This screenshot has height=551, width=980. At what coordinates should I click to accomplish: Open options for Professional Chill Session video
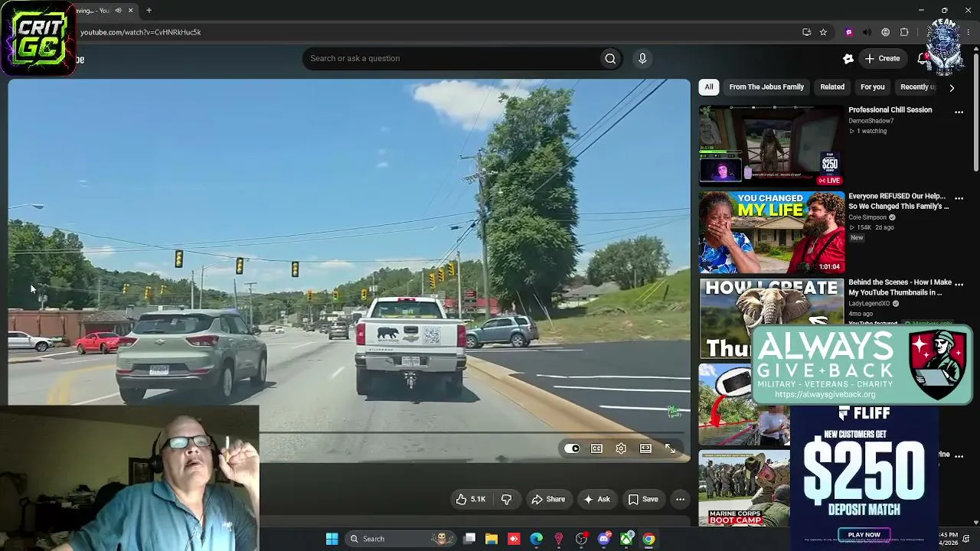pyautogui.click(x=959, y=112)
